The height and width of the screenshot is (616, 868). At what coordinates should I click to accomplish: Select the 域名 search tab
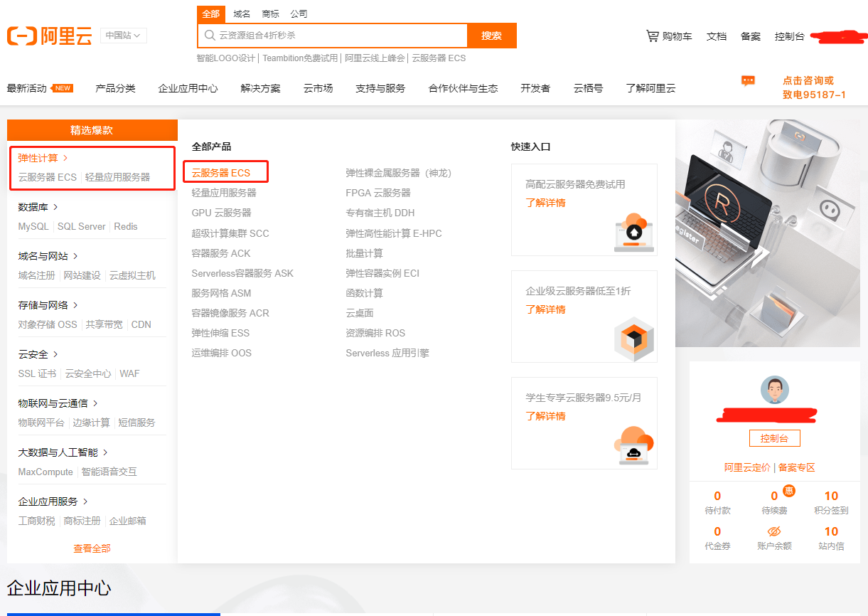pyautogui.click(x=242, y=14)
